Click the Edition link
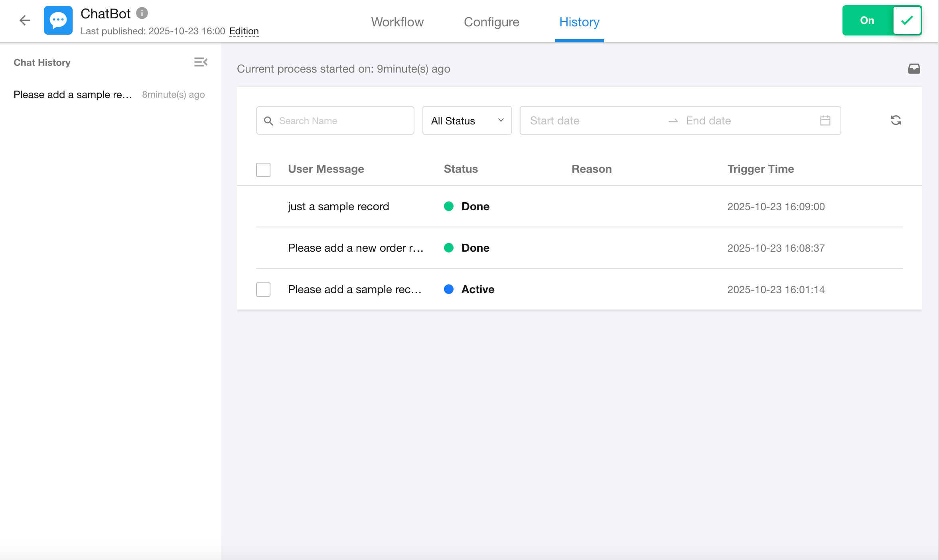The image size is (939, 560). pyautogui.click(x=244, y=31)
